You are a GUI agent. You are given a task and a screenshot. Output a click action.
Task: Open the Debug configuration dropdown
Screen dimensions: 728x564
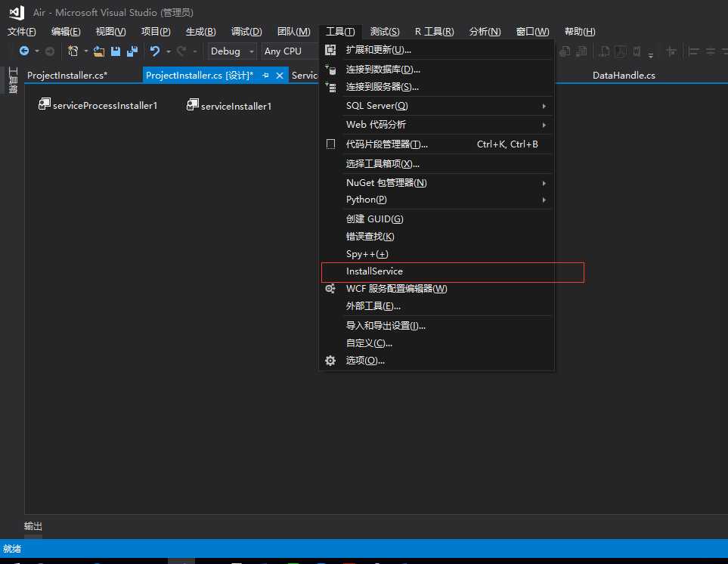click(x=231, y=51)
